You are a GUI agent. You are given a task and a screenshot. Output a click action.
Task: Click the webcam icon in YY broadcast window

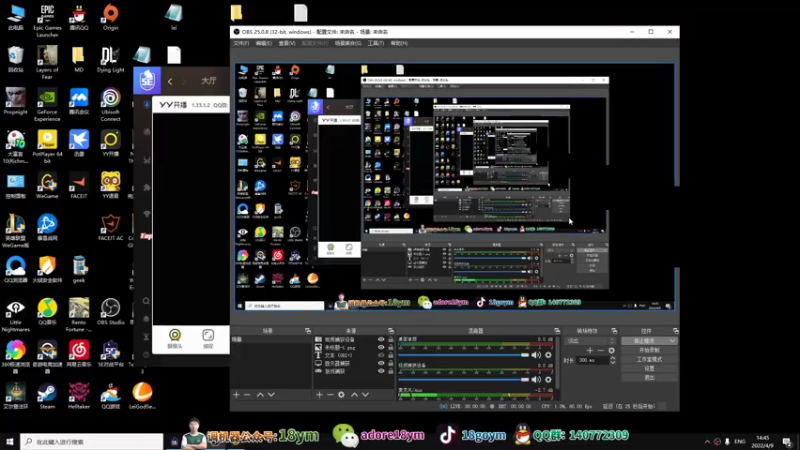174,338
